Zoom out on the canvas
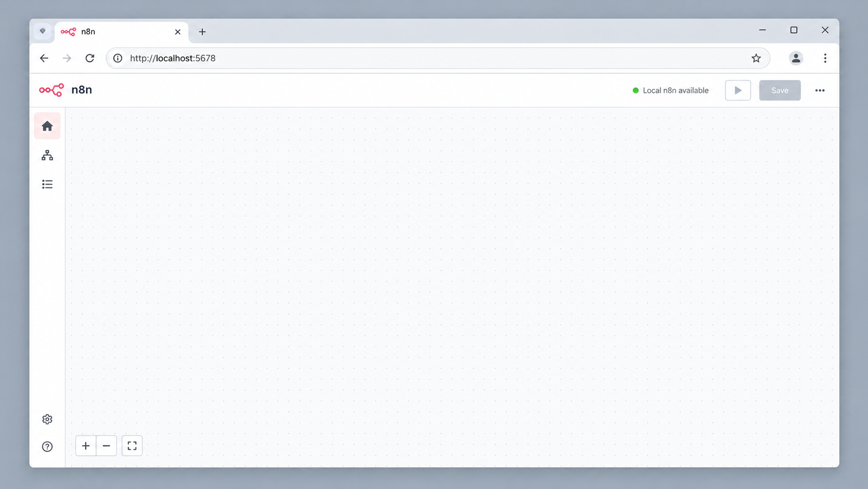Image resolution: width=868 pixels, height=489 pixels. (x=106, y=446)
